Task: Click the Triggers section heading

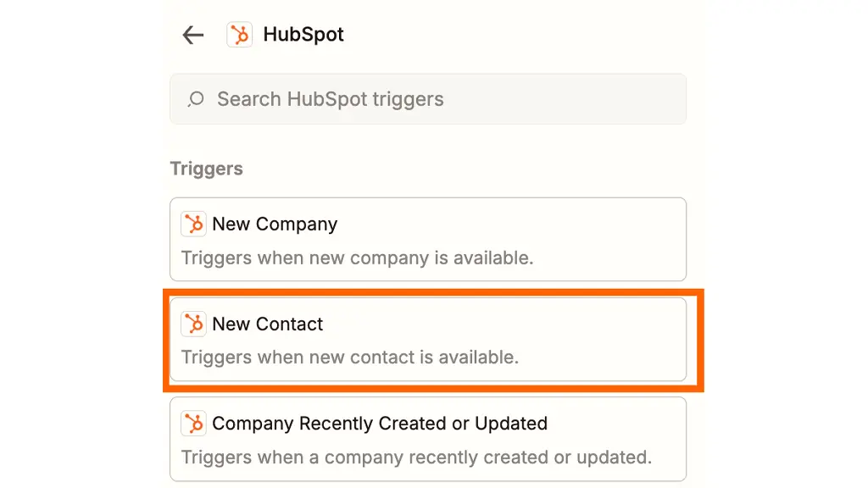Action: click(207, 169)
